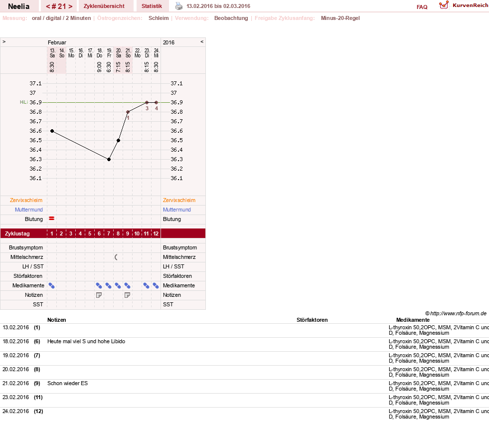Click the temperature point at 36.6 on 13 February

click(52, 131)
